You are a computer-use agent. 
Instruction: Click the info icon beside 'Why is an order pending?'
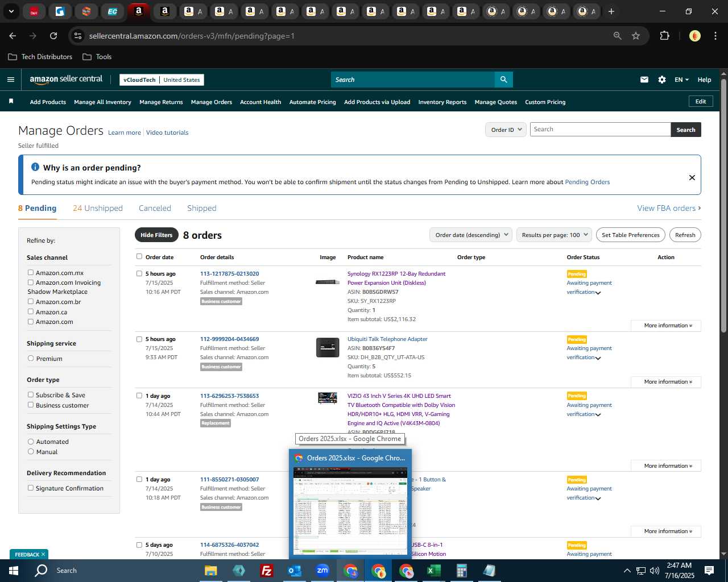click(35, 167)
